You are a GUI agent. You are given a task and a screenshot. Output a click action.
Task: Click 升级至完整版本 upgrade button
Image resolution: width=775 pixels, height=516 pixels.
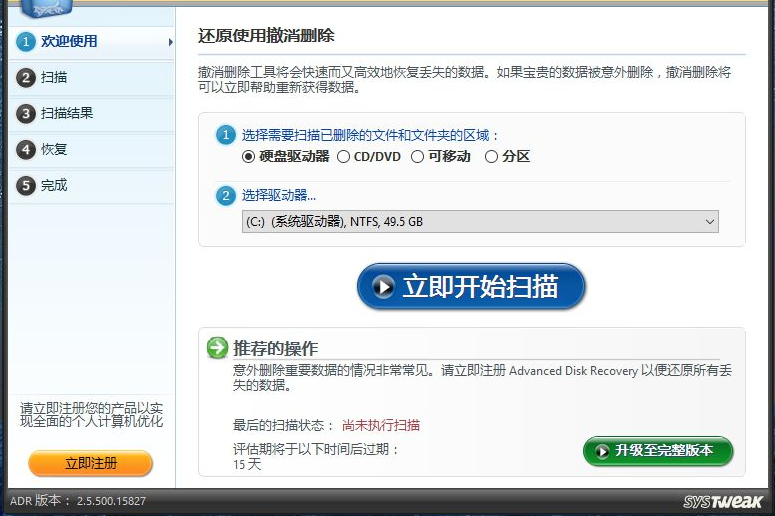[x=658, y=451]
